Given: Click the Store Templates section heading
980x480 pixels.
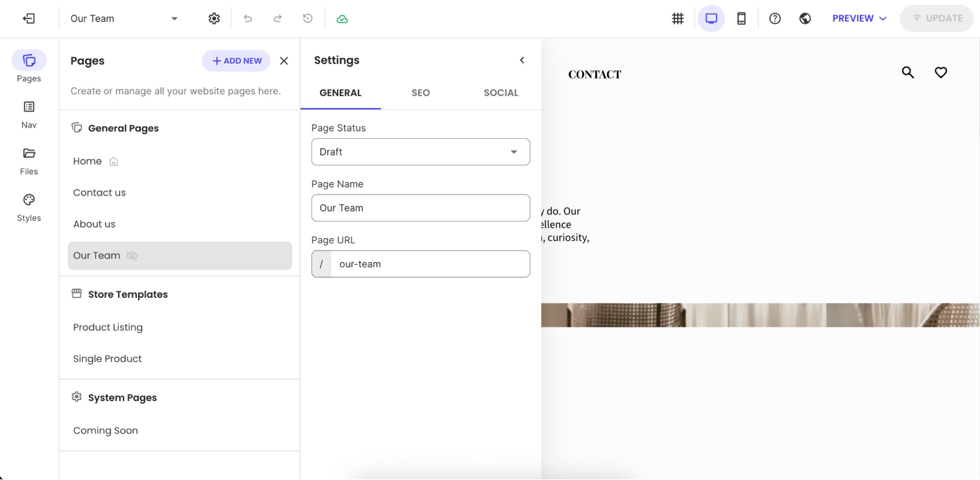Looking at the screenshot, I should click(x=128, y=294).
